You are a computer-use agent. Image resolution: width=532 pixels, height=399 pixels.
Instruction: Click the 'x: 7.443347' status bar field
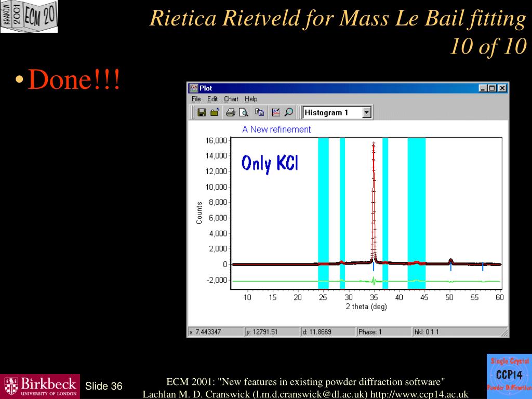tap(216, 332)
